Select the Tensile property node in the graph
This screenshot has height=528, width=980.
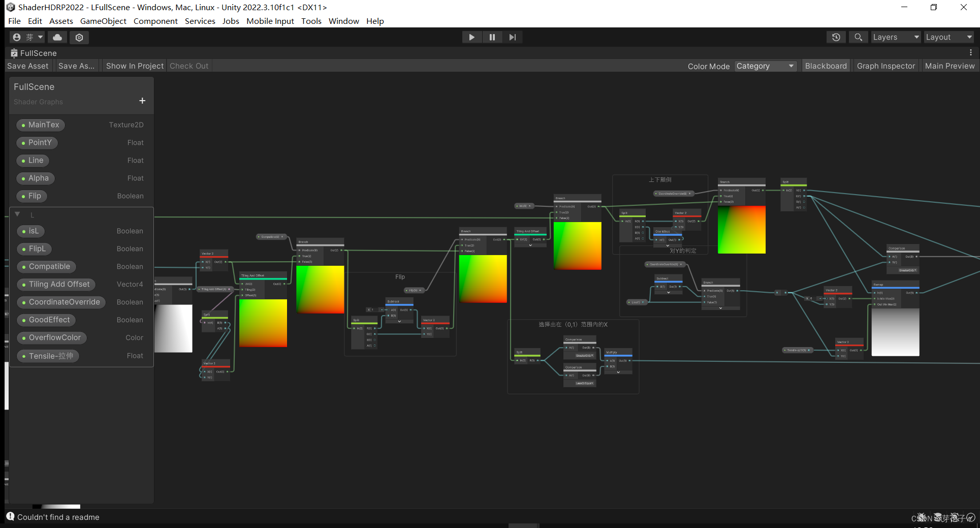(x=798, y=350)
